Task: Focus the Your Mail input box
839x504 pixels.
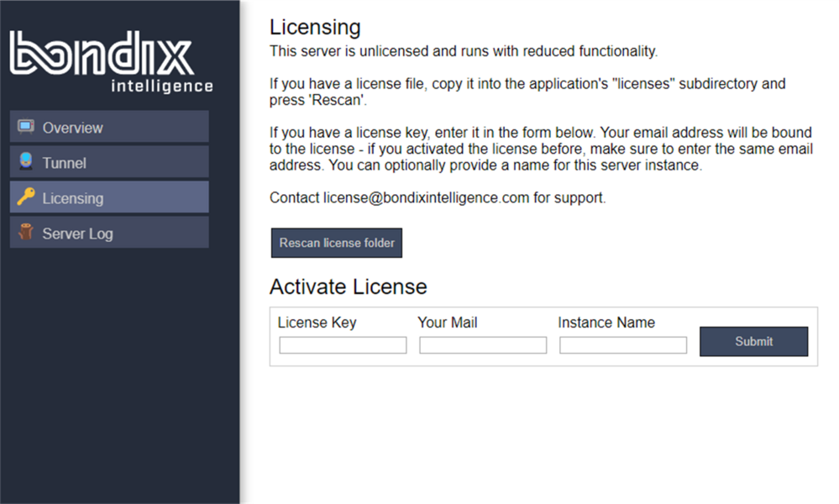Action: [x=482, y=344]
